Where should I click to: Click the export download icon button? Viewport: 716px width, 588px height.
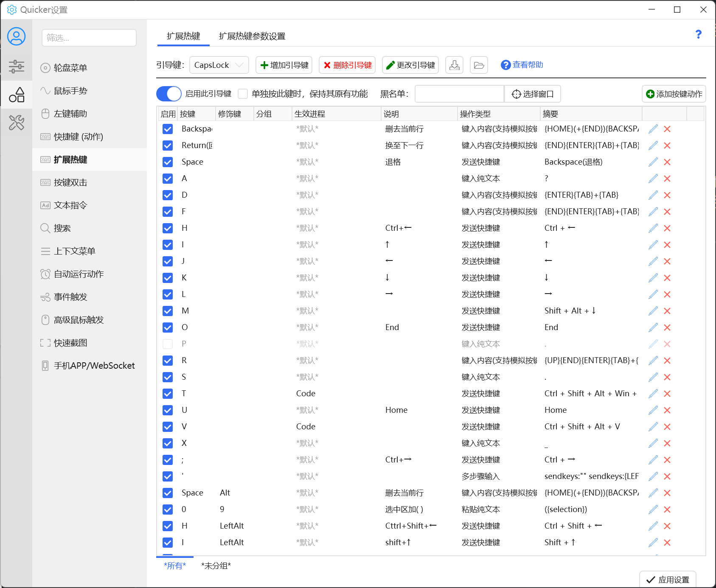[454, 65]
